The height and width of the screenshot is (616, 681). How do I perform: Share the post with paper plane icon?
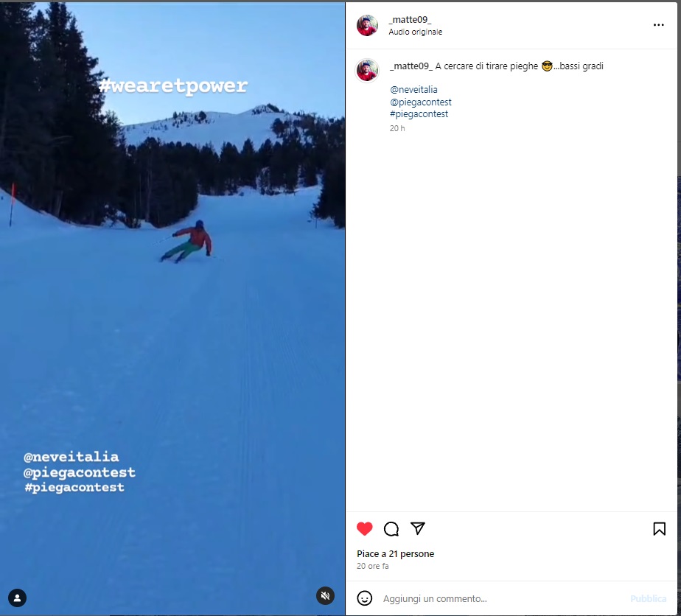click(x=417, y=528)
